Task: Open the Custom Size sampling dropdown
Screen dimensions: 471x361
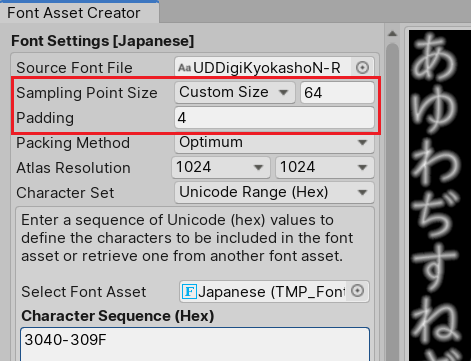Action: pos(235,92)
